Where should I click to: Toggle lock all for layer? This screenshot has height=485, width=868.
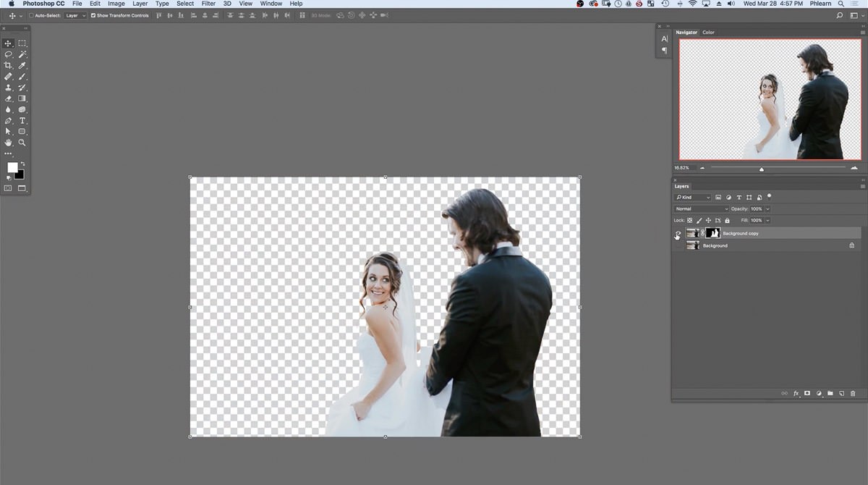pyautogui.click(x=727, y=220)
